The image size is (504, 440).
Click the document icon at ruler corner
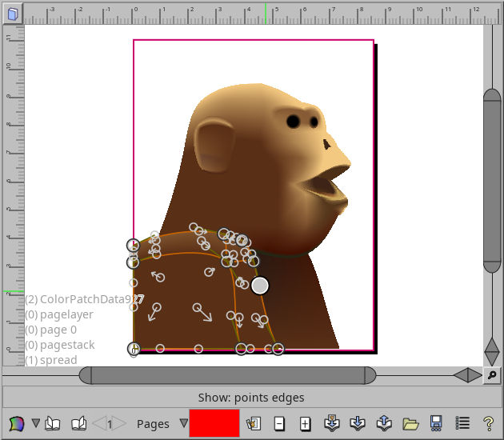[13, 14]
